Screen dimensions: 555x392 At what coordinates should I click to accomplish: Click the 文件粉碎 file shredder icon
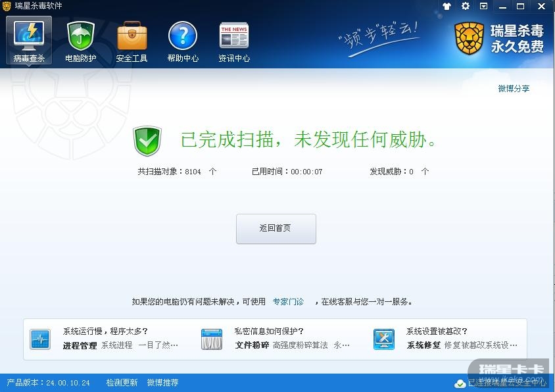pyautogui.click(x=212, y=339)
